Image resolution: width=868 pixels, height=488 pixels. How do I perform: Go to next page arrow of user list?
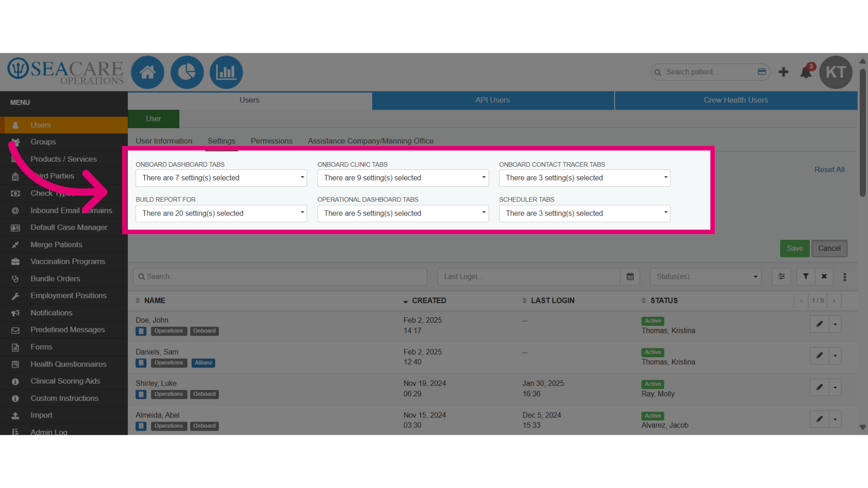click(834, 300)
